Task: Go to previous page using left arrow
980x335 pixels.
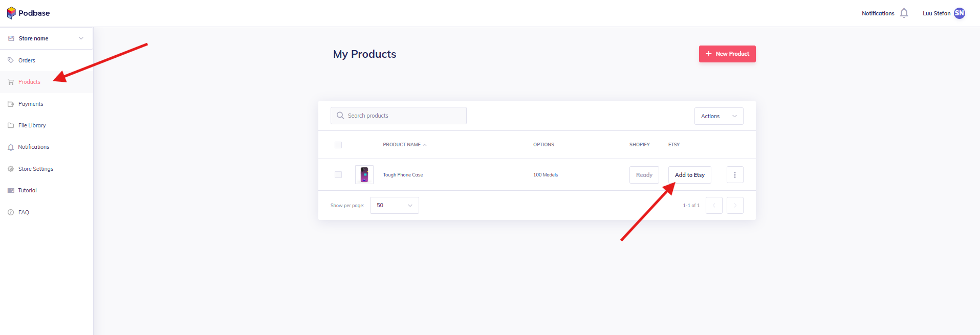Action: 714,206
